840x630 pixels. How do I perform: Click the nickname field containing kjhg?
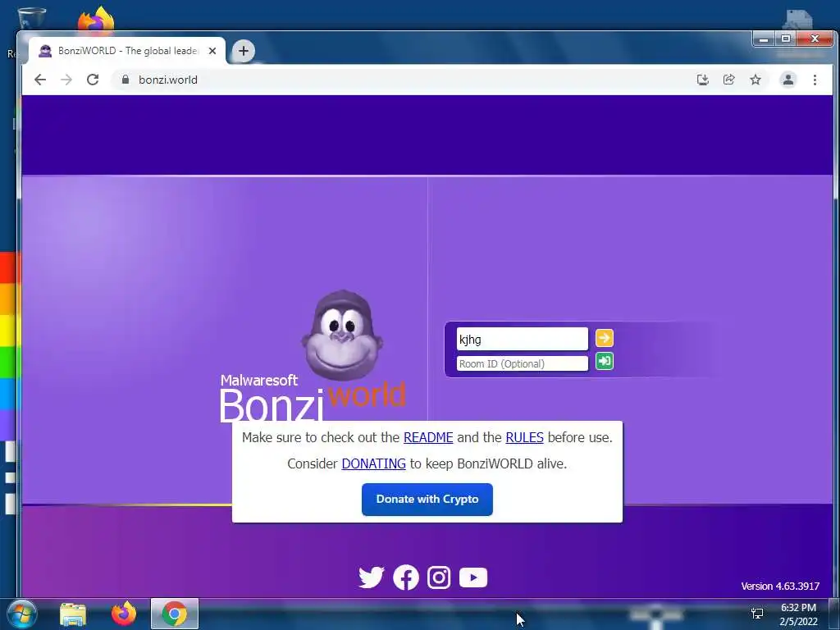[522, 339]
